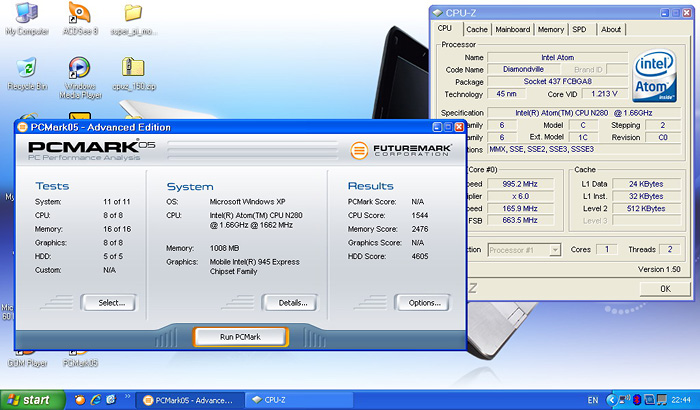The height and width of the screenshot is (410, 700).
Task: Select the CPU tab in CPU-Z
Action: click(445, 28)
